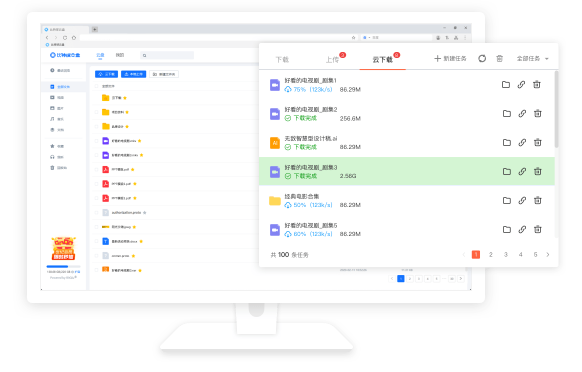
Task: Check the box beside authorization.proto file
Action: coord(97,213)
